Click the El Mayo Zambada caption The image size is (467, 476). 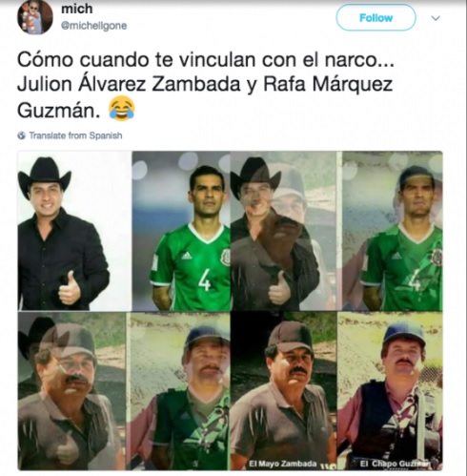283,464
